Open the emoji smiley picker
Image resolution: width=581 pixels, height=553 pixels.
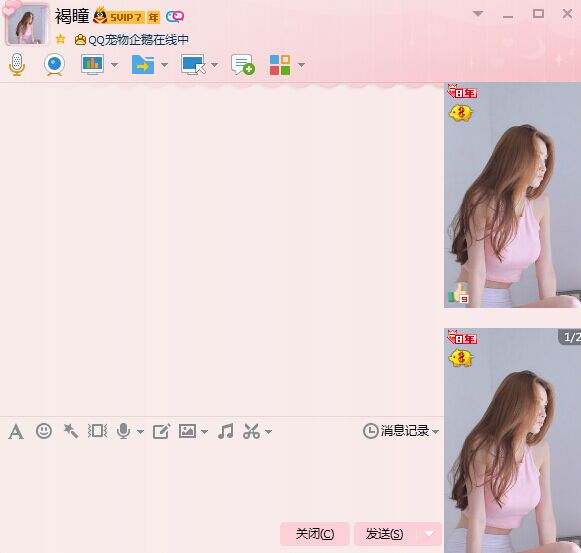44,431
